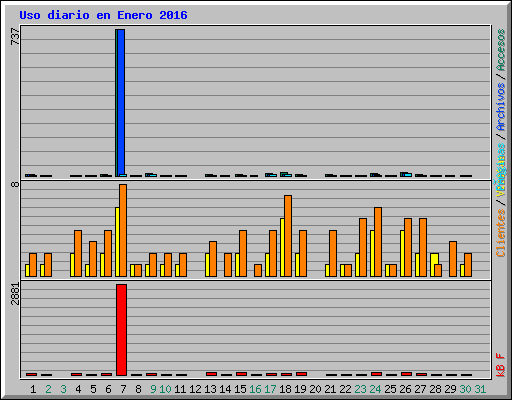Click the yellow visits bar for day 18
Screen dimensions: 512x400
(282, 247)
